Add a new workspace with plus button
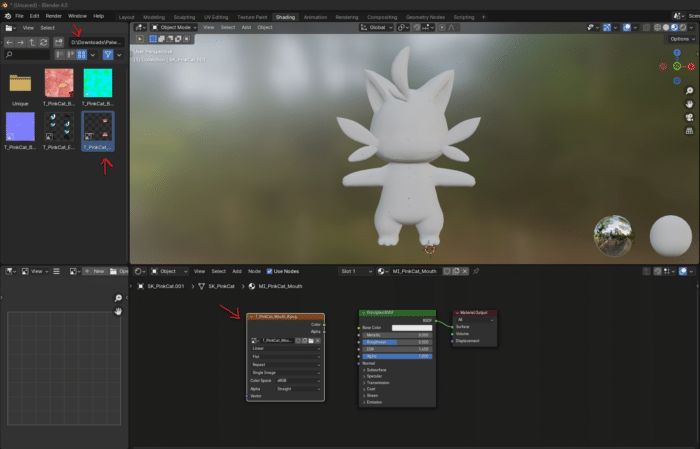Screen dimensions: 700x449 pyautogui.click(x=483, y=17)
